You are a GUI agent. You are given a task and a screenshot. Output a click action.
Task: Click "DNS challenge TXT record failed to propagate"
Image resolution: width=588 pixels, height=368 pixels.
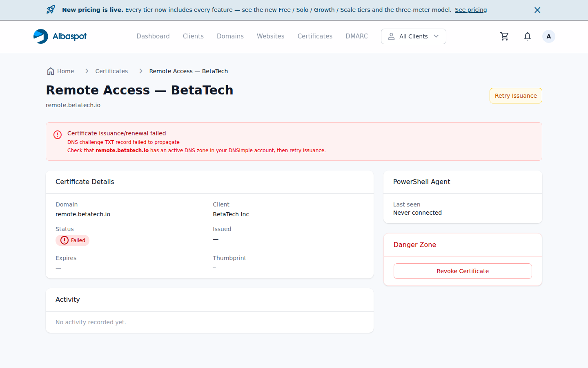[x=123, y=142]
